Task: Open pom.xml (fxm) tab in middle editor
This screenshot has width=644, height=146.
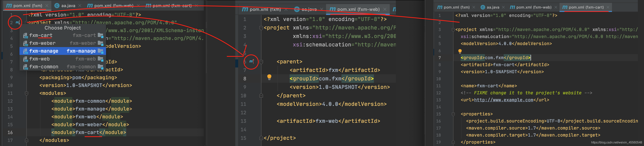Action: coord(265,9)
